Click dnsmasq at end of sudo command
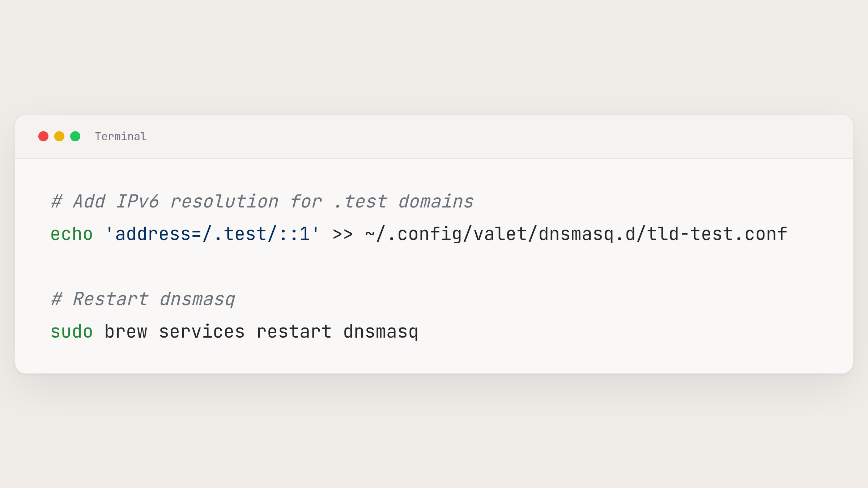The height and width of the screenshot is (488, 868). (380, 331)
